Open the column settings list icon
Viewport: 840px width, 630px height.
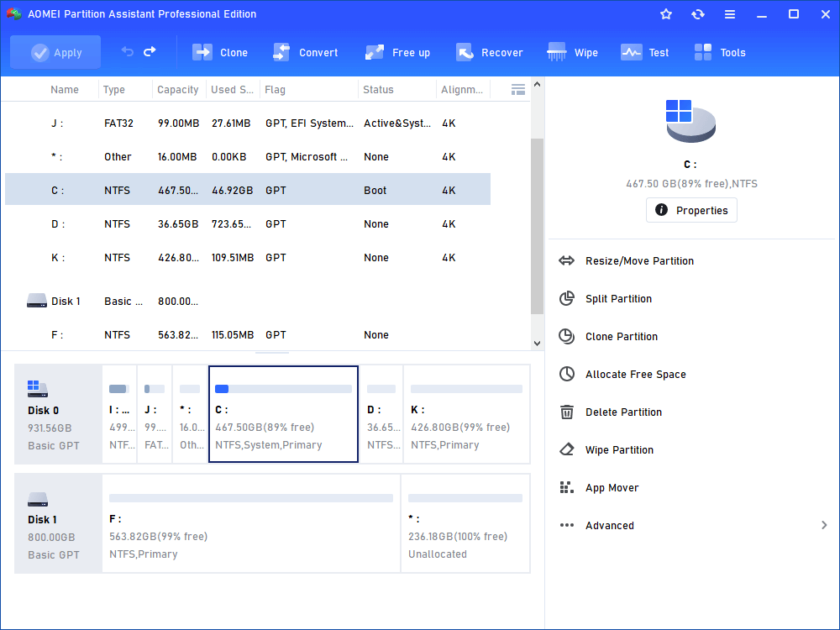tap(518, 90)
